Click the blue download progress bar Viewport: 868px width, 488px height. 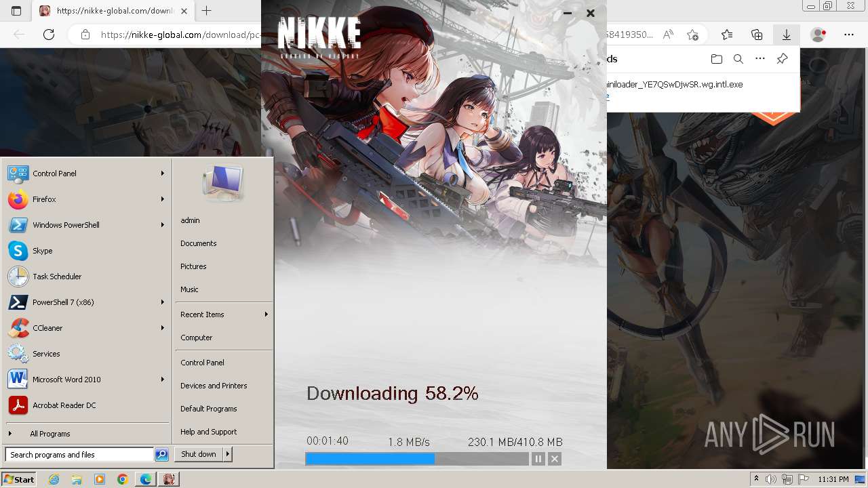pos(370,459)
